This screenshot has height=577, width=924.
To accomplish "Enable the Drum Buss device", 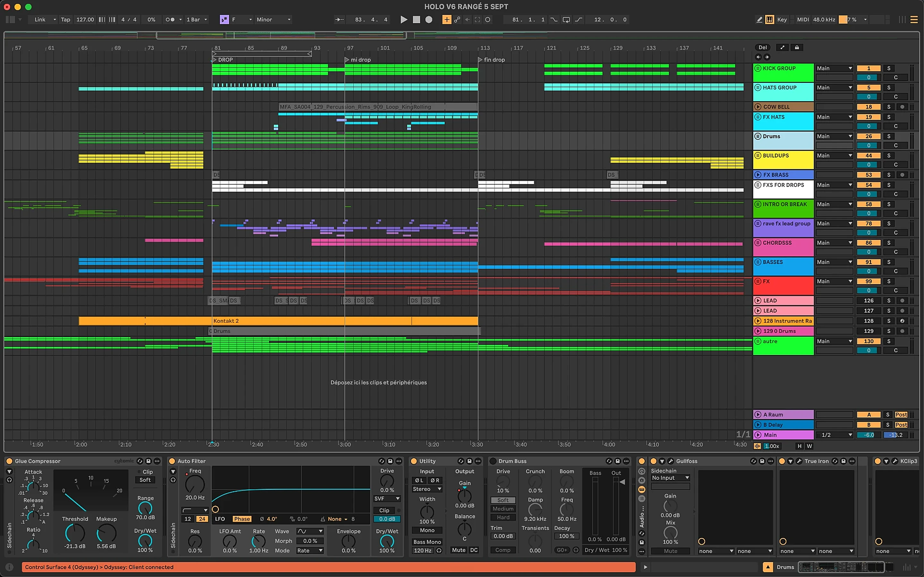I will tap(493, 461).
